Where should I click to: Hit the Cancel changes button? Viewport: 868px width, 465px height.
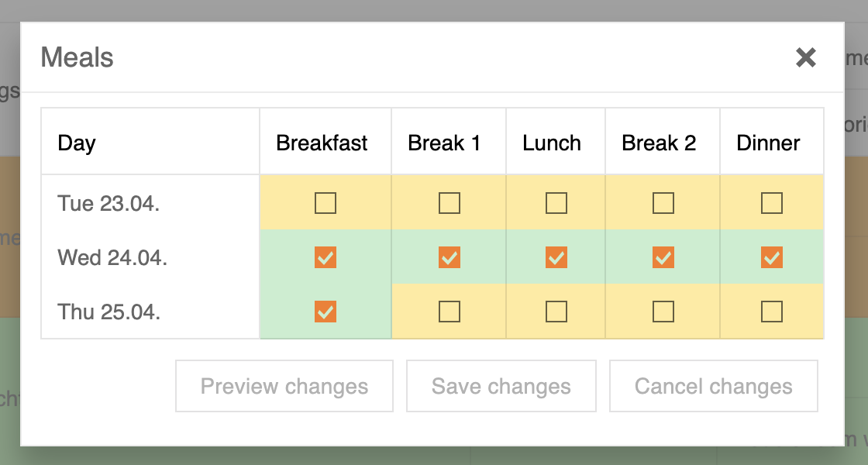pyautogui.click(x=713, y=386)
